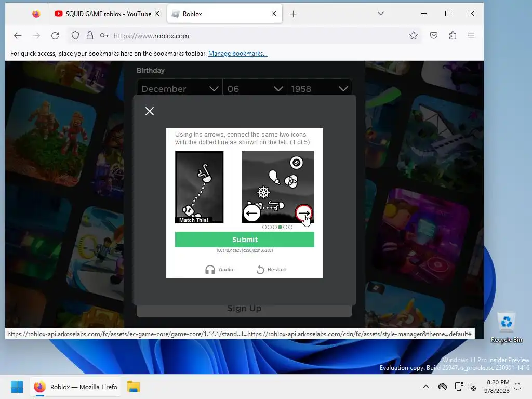Close the Roblox tab

pos(274,14)
